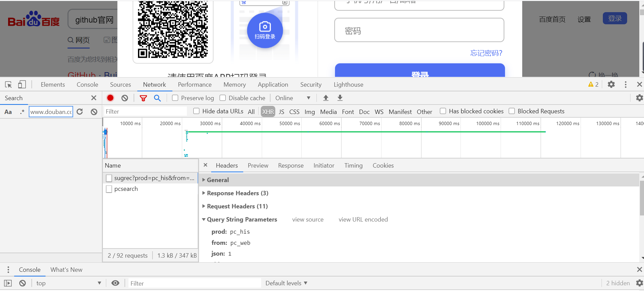Toggle the device toolbar icon
Viewport: 644px width, 291px height.
[22, 84]
